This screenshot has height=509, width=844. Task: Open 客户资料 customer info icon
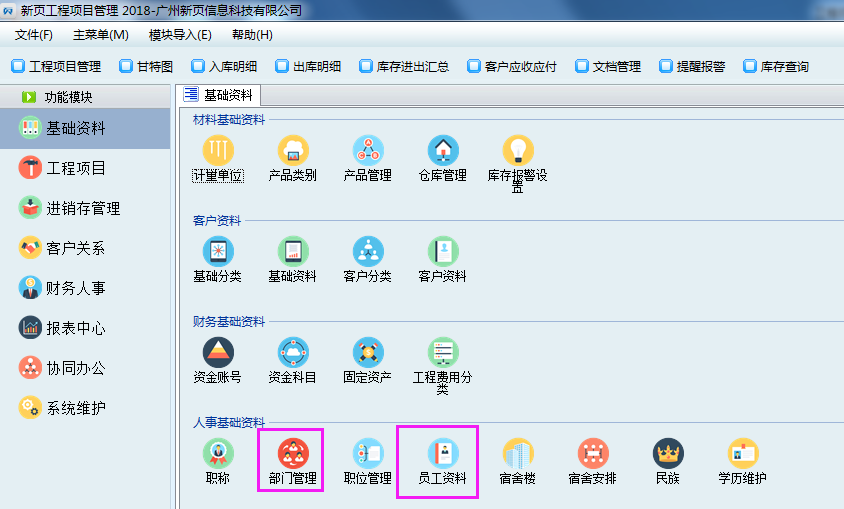[443, 251]
